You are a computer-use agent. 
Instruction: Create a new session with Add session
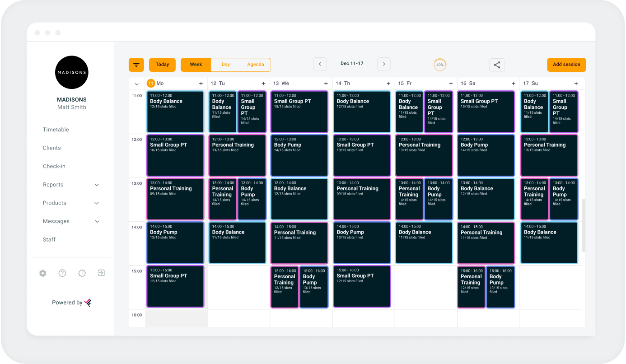pyautogui.click(x=566, y=64)
